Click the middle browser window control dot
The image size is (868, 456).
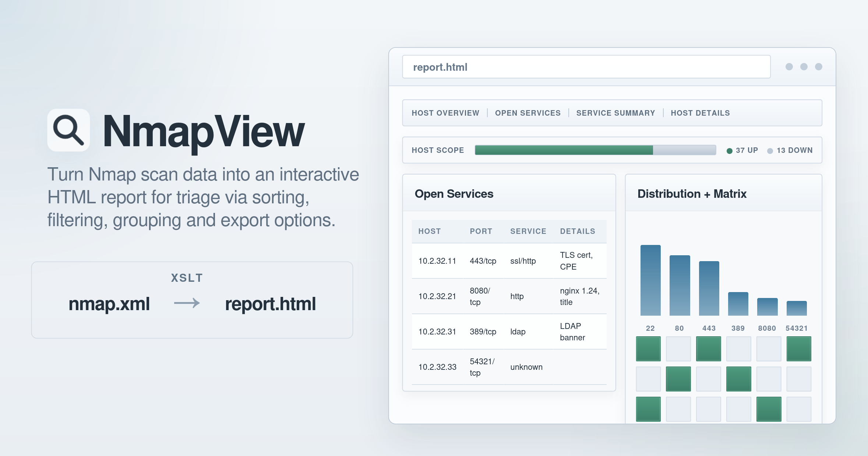(x=804, y=67)
